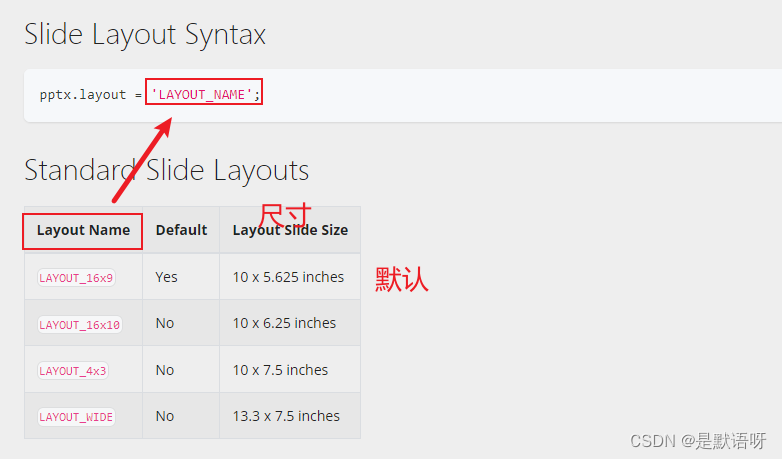Select the 'LAYOUT_NAME' string in the code block

(201, 95)
